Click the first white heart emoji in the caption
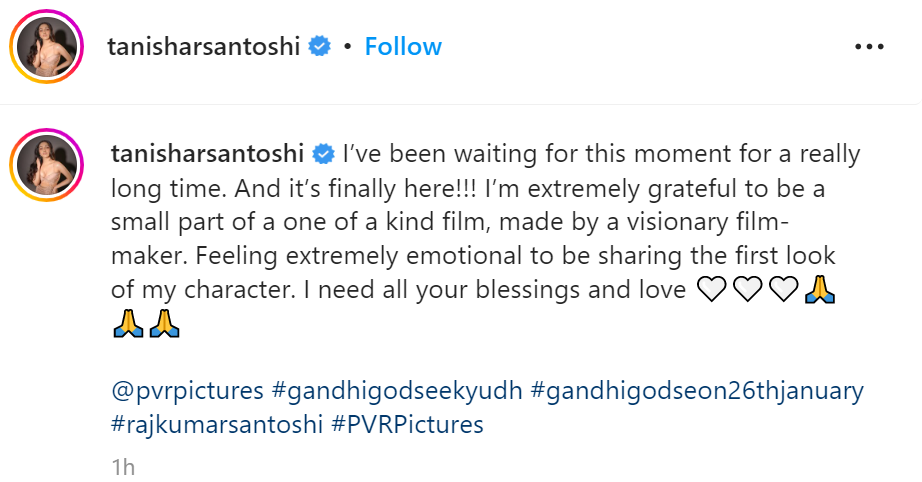 [710, 291]
